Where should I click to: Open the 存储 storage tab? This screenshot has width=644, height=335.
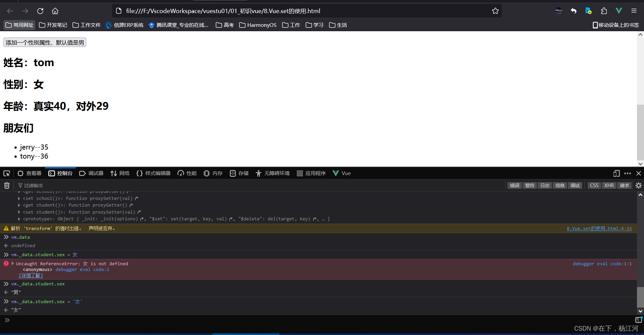[239, 173]
